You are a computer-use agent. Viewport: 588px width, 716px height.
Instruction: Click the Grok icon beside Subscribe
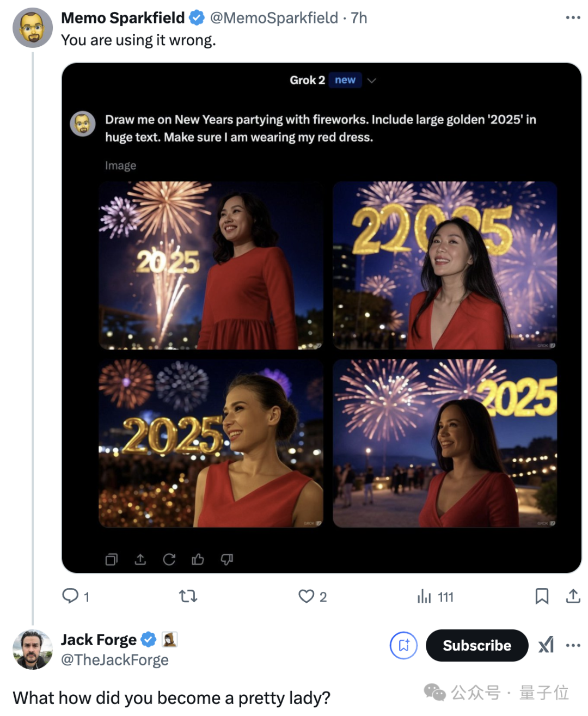(546, 646)
